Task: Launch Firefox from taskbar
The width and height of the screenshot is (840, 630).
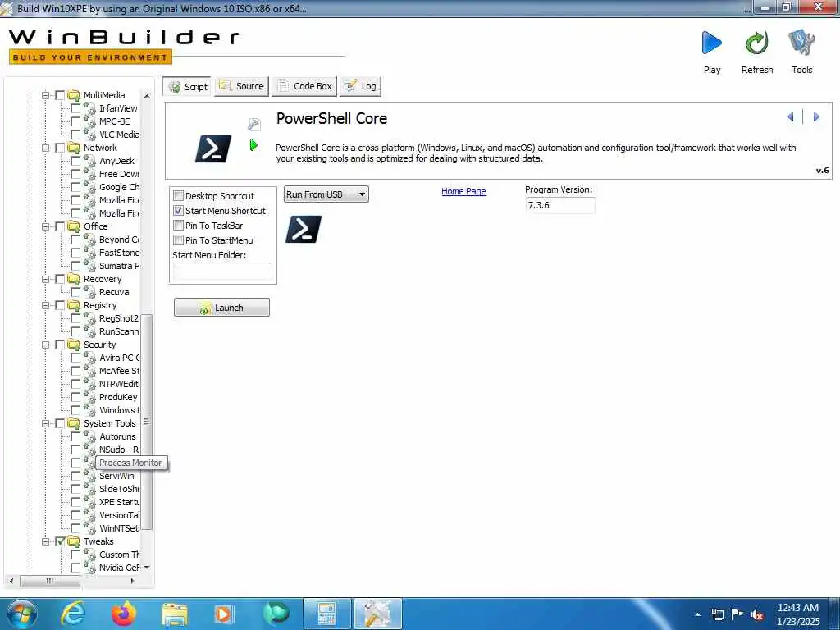Action: 123,614
